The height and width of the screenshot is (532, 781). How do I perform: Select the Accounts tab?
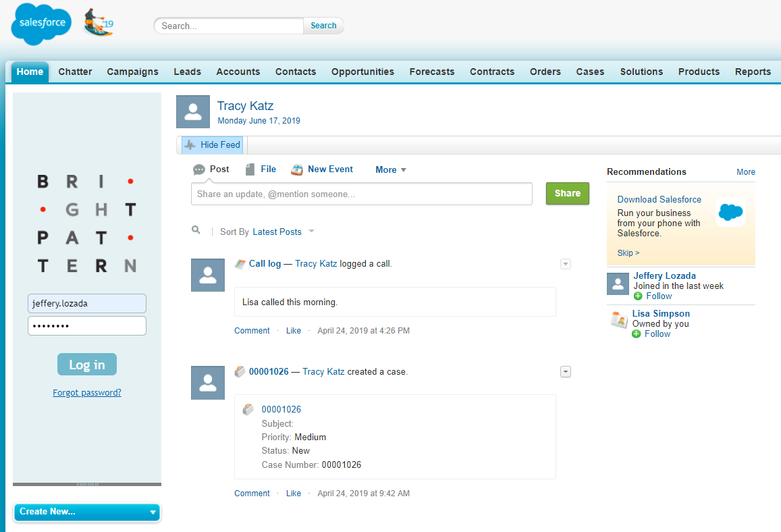point(238,72)
